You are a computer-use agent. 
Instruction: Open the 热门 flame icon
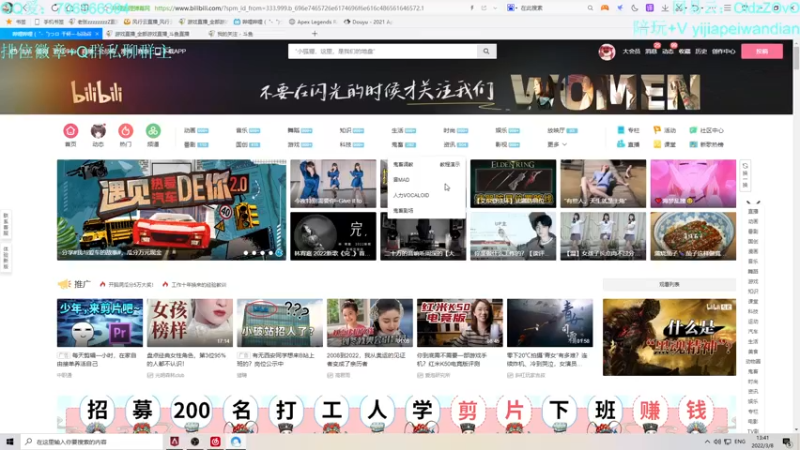tap(126, 131)
